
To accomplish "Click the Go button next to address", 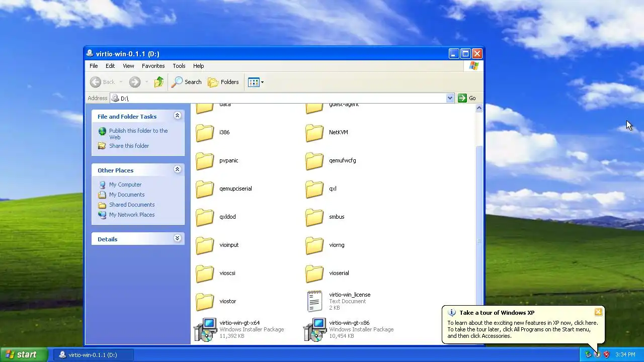I will [x=467, y=98].
